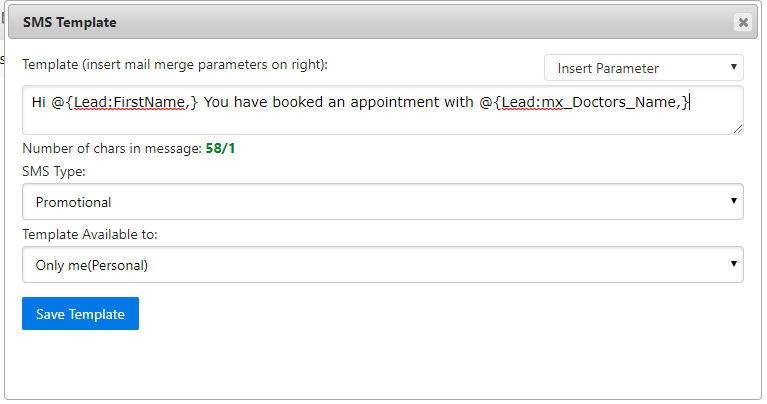Click the arrow on Only me(Personal) dropdown
The image size is (767, 404).
point(735,265)
